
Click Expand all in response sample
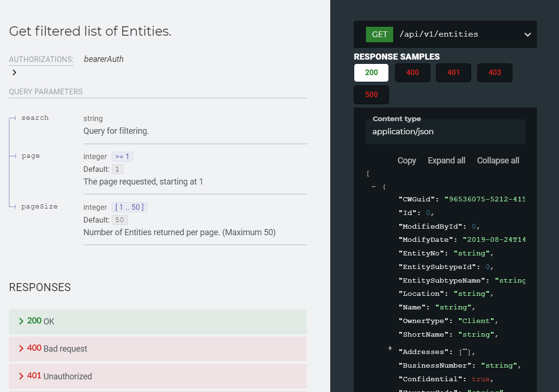tap(446, 161)
